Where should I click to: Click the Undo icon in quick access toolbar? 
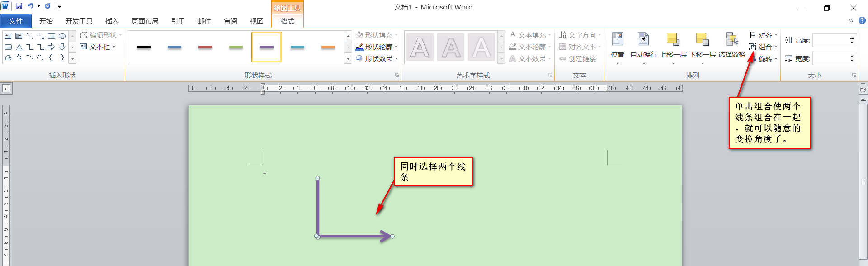[30, 6]
